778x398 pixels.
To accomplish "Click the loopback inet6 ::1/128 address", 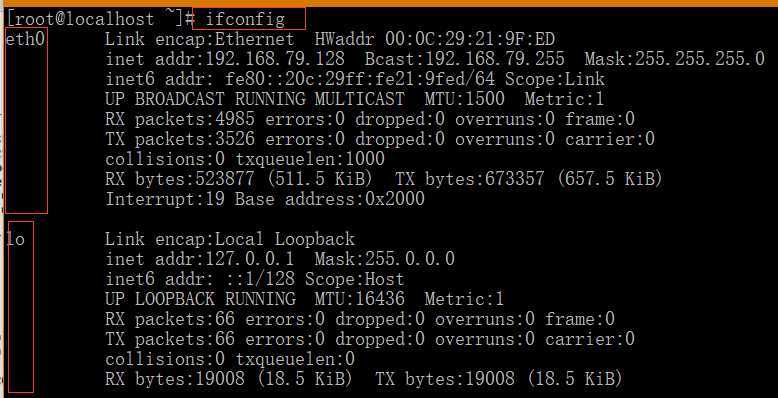I will pyautogui.click(x=255, y=279).
